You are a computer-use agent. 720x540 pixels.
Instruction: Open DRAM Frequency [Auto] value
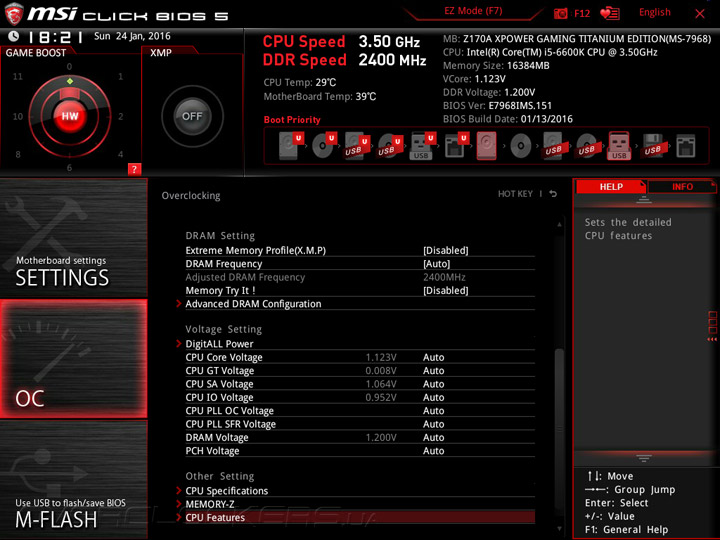(x=436, y=264)
